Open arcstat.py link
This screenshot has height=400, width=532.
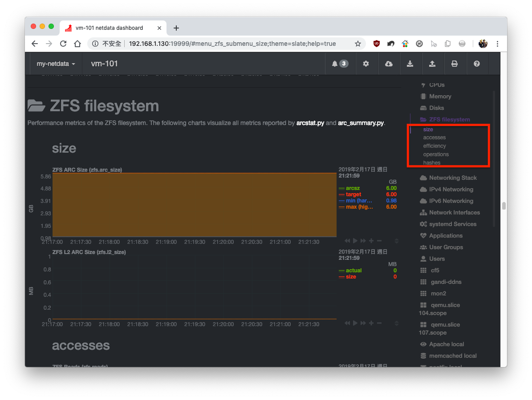310,123
